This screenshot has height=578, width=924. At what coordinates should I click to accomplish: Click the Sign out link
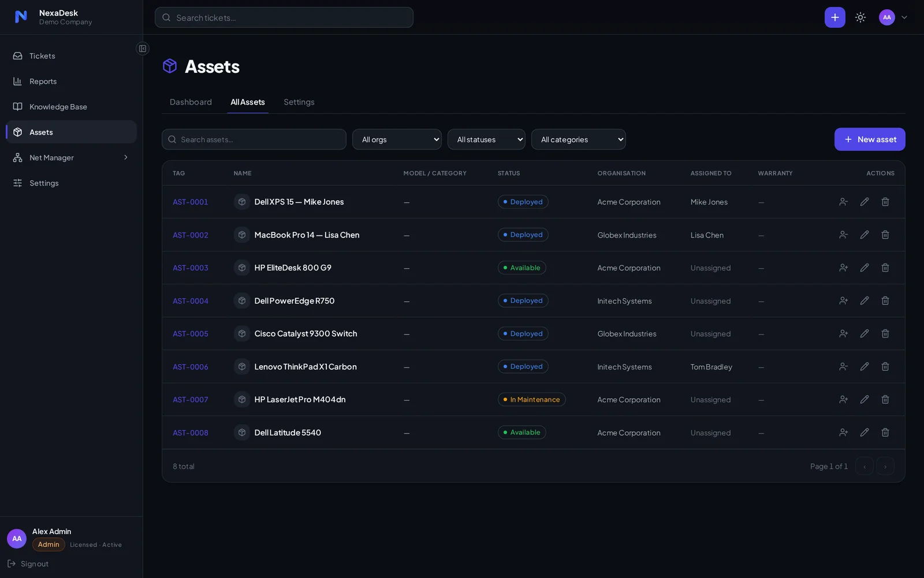pos(28,564)
